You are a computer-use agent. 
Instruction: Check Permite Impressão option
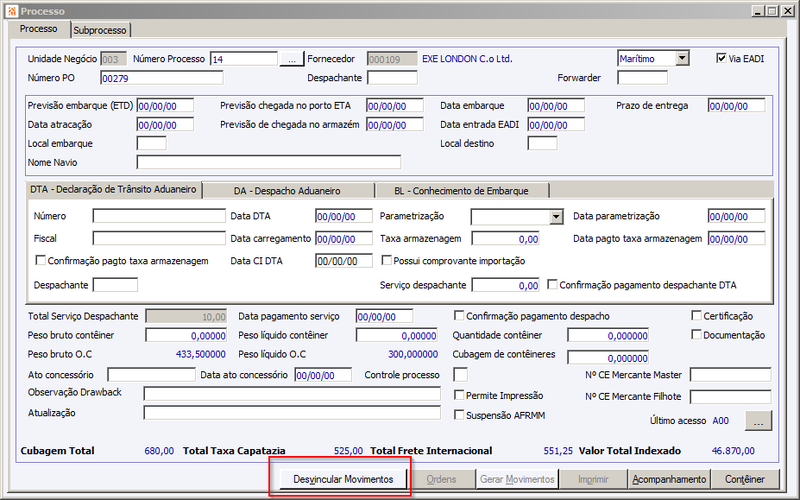point(459,395)
